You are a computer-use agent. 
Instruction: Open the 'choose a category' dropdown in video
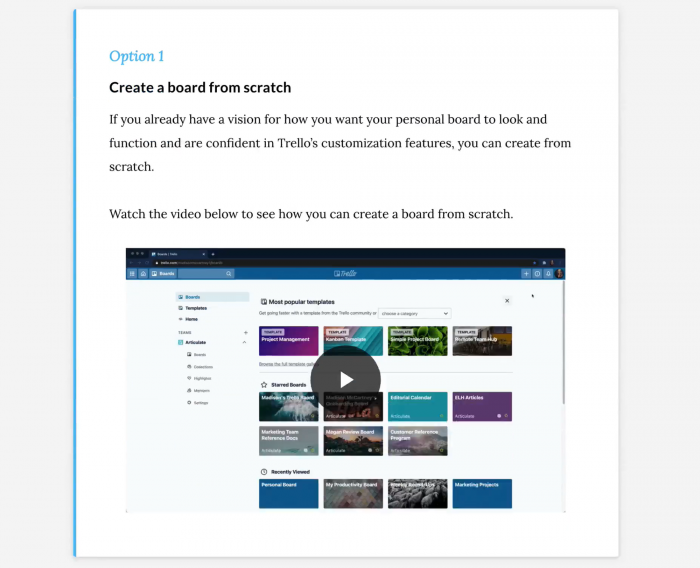point(415,313)
